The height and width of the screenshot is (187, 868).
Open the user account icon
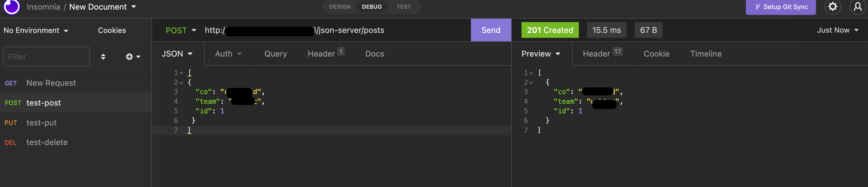tap(858, 7)
